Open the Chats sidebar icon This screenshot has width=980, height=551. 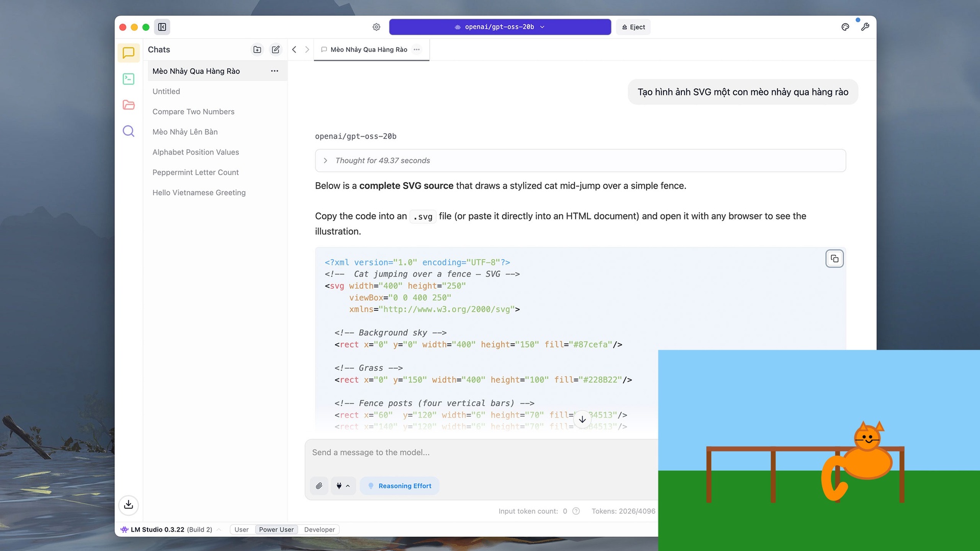tap(129, 53)
